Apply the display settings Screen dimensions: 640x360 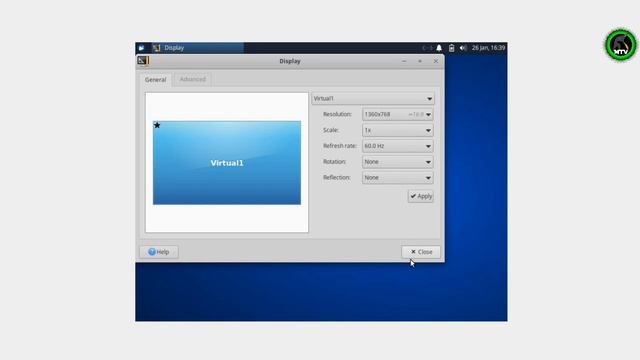pyautogui.click(x=421, y=196)
